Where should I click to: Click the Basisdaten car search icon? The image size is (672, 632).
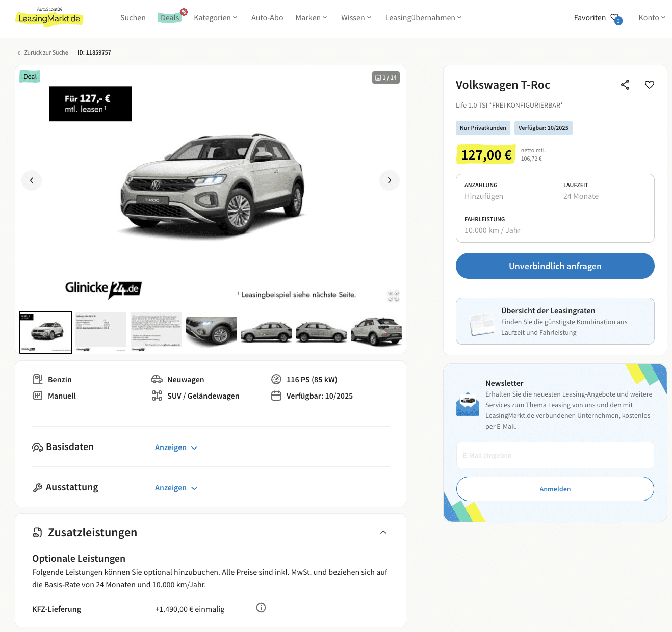pyautogui.click(x=38, y=447)
